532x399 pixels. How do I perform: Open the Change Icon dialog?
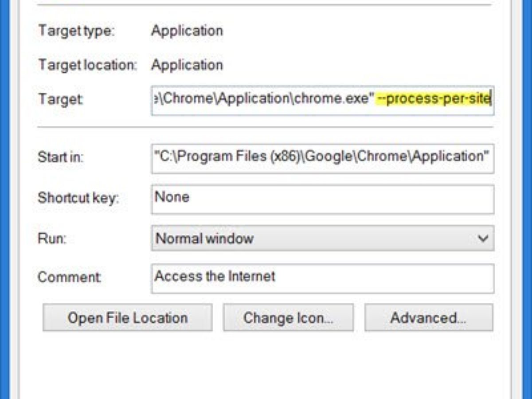[x=288, y=317]
